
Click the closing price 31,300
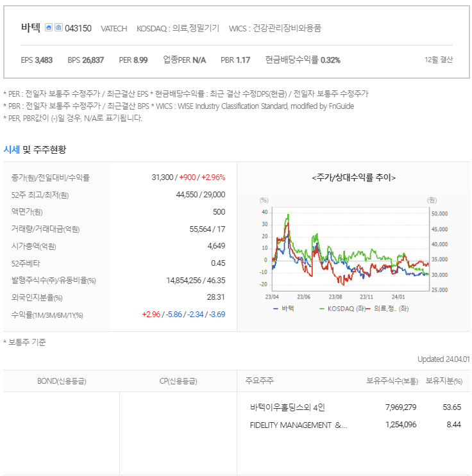pos(162,177)
